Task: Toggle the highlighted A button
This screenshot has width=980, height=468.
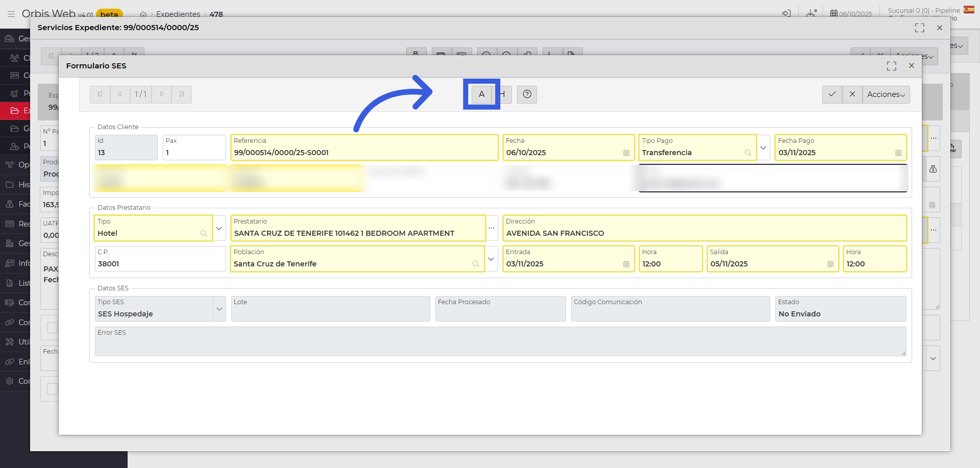Action: pos(481,94)
